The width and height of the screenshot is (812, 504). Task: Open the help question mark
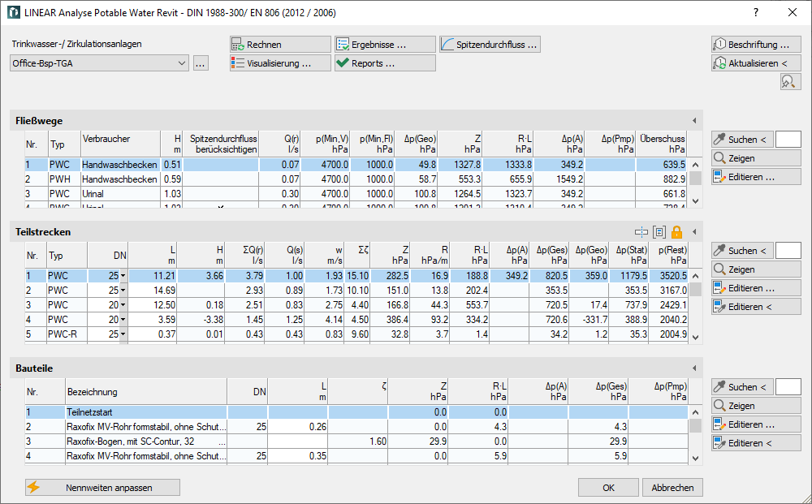click(x=755, y=12)
